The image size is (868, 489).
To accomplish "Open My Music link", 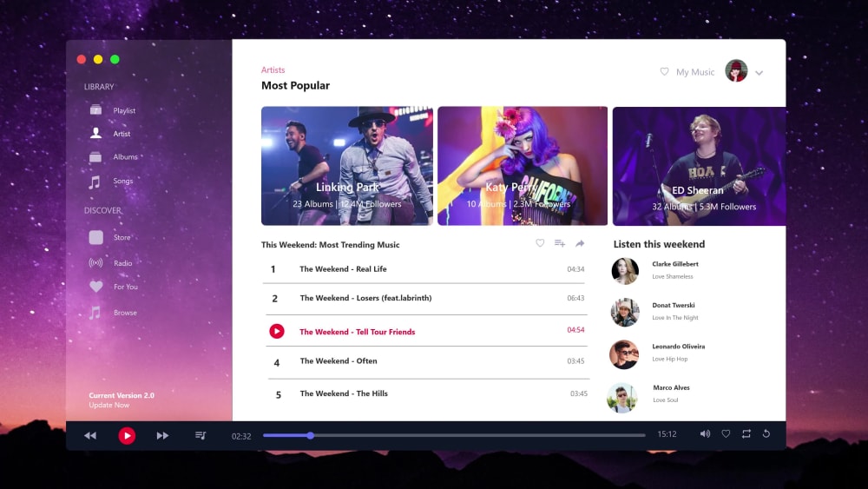I will pyautogui.click(x=695, y=72).
